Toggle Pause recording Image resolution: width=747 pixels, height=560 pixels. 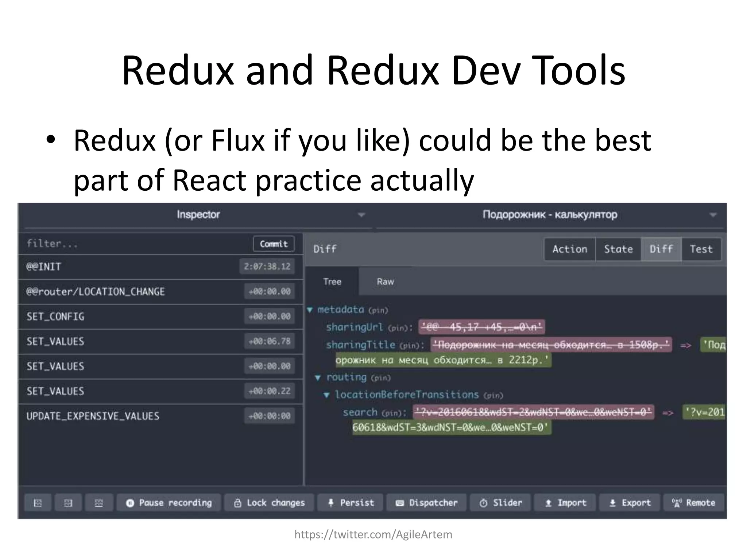point(169,503)
